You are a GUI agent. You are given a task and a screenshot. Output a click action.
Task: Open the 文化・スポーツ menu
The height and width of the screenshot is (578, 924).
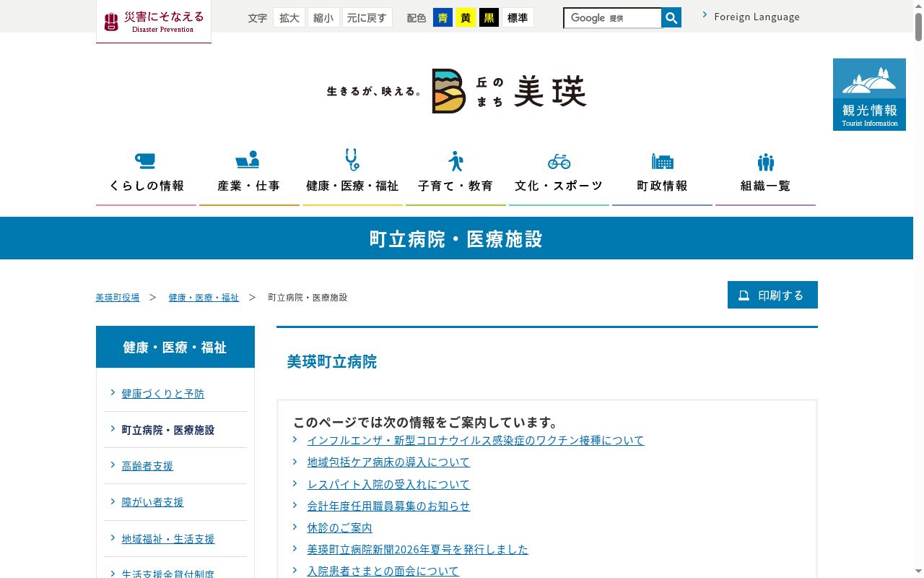coord(559,176)
